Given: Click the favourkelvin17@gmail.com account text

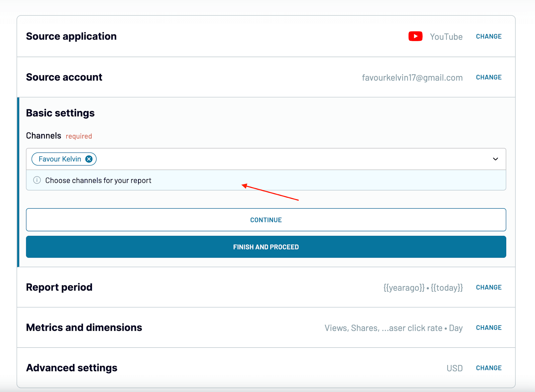Looking at the screenshot, I should (x=412, y=78).
